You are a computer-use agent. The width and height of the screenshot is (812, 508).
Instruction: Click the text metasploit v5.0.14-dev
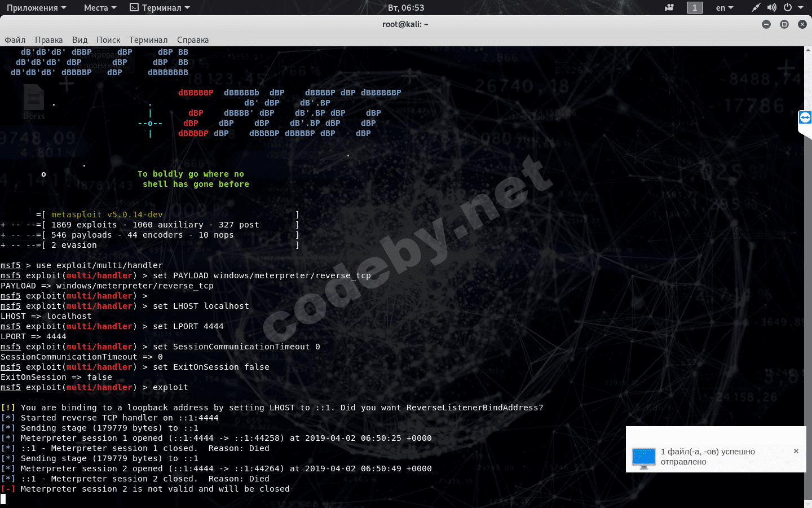click(x=107, y=214)
